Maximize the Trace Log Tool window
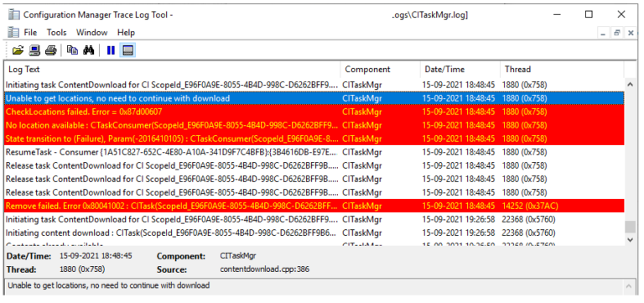The width and height of the screenshot is (644, 303). pos(589,14)
